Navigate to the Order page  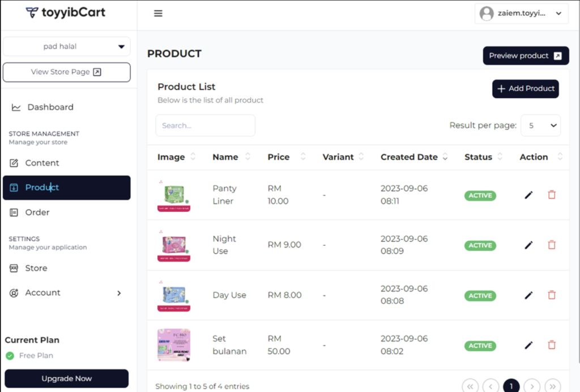tap(37, 212)
